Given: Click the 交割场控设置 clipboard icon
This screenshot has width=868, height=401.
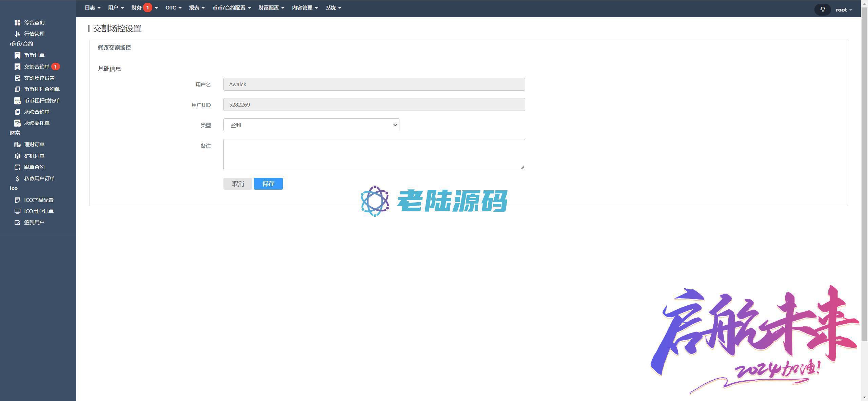Looking at the screenshot, I should click(17, 78).
